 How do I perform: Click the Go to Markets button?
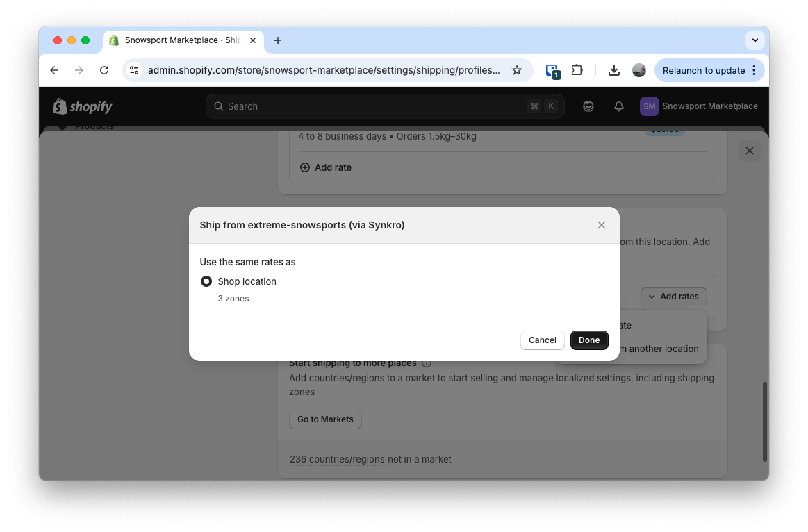pyautogui.click(x=325, y=419)
